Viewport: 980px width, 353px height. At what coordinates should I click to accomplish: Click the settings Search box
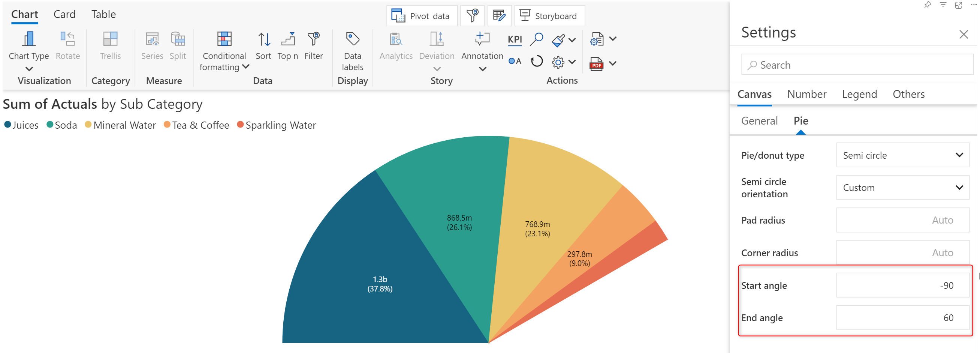point(857,65)
